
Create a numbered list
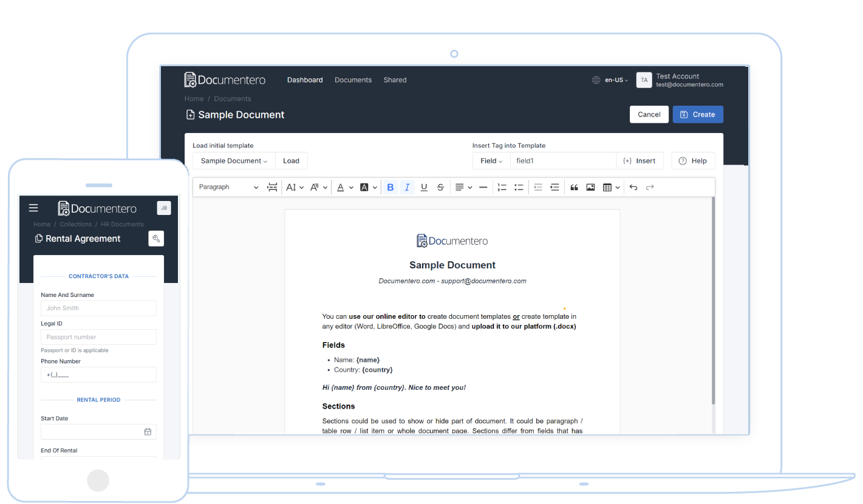[x=502, y=188]
